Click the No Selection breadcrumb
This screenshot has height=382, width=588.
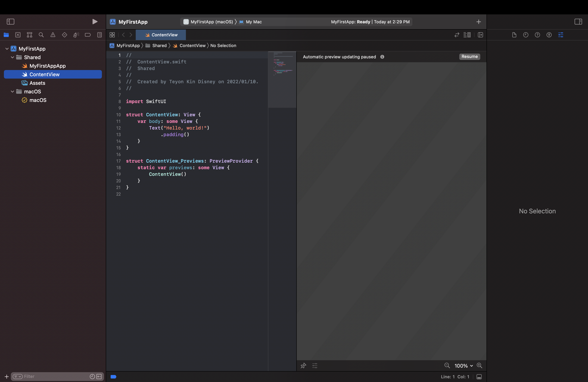(x=223, y=46)
